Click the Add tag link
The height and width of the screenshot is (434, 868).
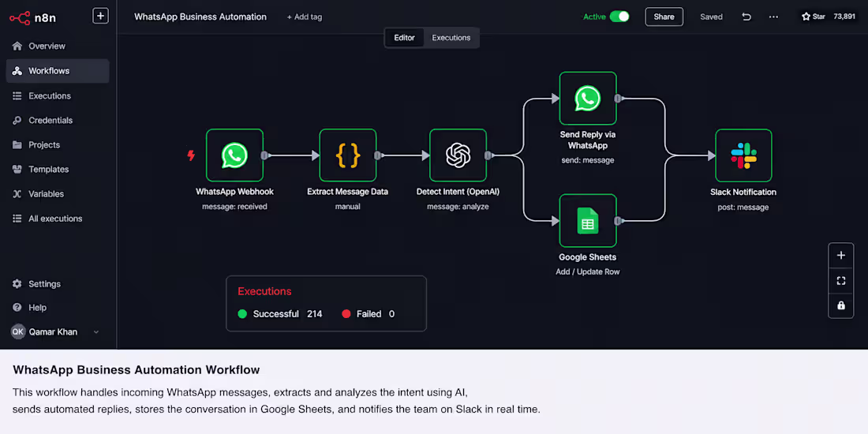pyautogui.click(x=305, y=17)
